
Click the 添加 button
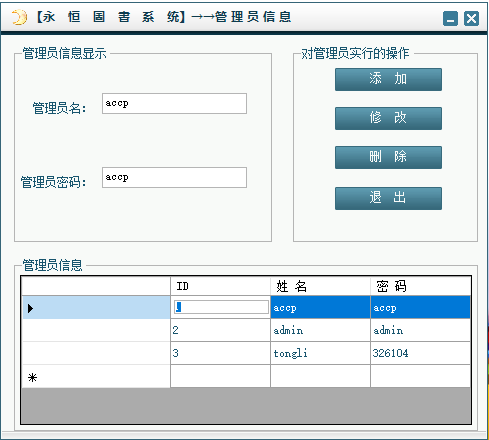[388, 79]
